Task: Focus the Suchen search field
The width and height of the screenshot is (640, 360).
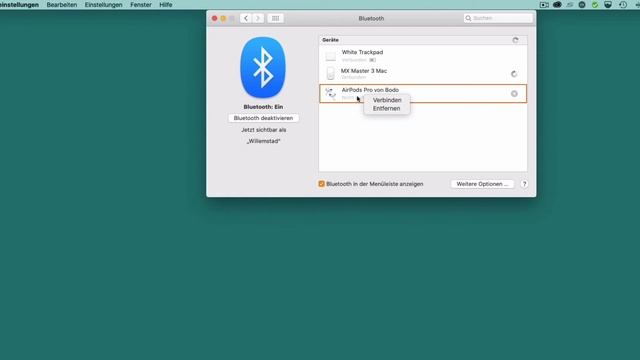Action: (498, 18)
